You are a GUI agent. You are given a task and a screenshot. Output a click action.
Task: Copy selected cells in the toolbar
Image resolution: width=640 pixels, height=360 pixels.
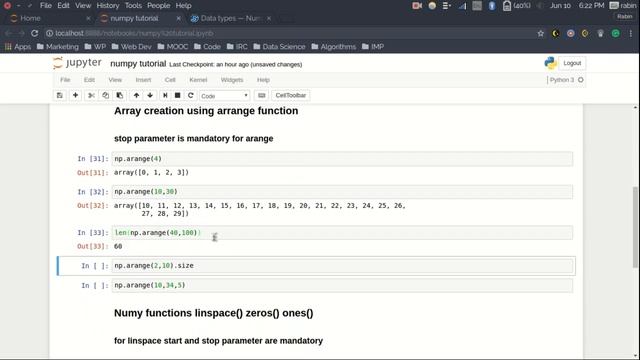pos(105,96)
